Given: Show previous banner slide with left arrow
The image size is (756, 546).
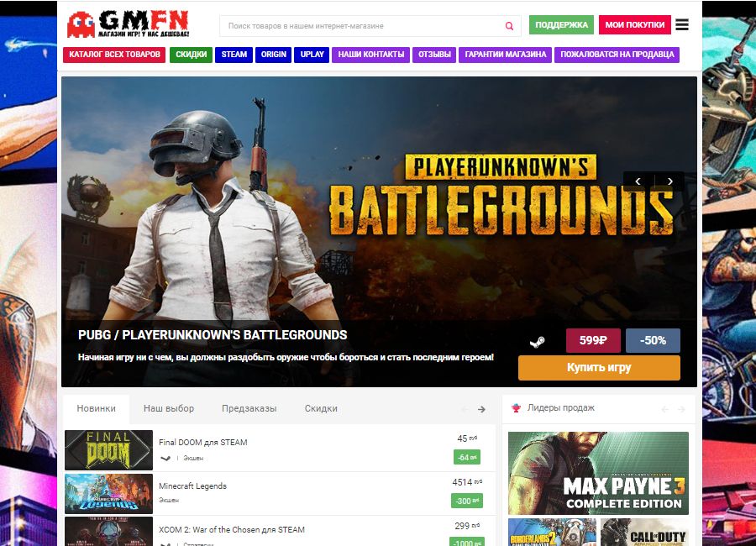Looking at the screenshot, I should click(638, 181).
